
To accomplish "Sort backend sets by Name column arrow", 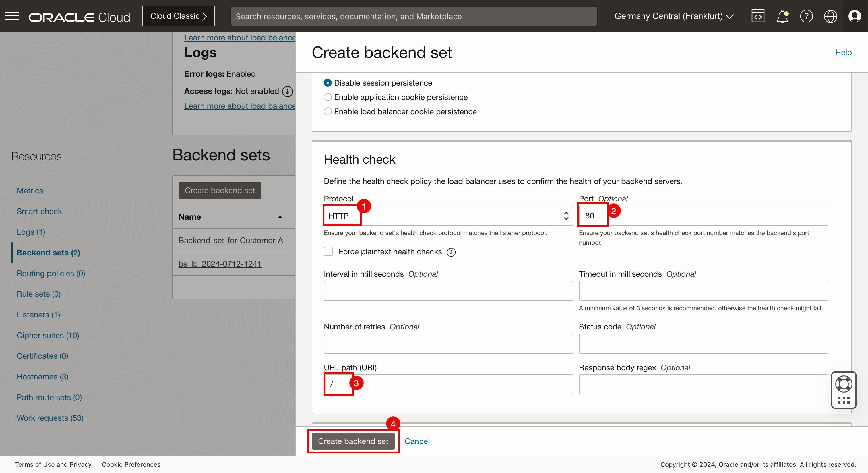I will point(280,217).
